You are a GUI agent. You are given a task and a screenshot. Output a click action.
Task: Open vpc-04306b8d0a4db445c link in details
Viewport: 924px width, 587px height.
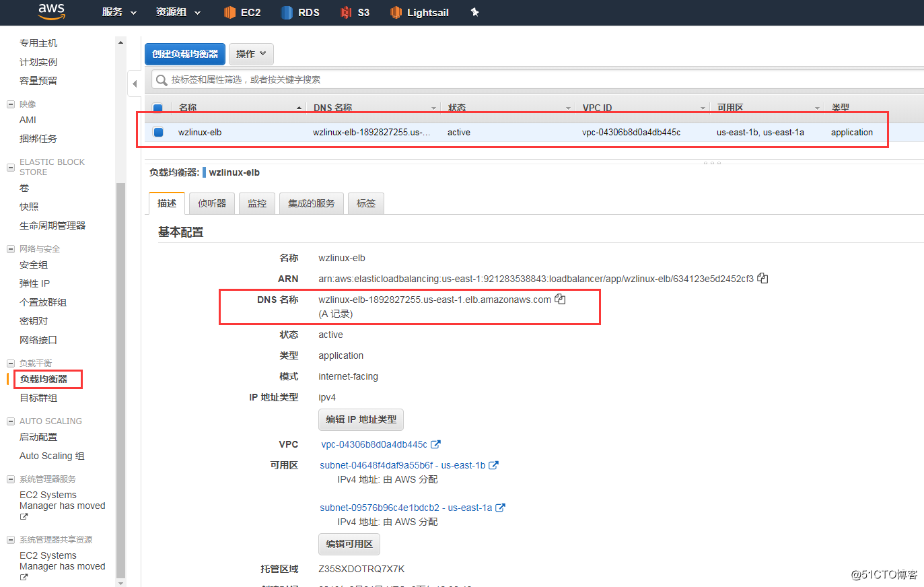pyautogui.click(x=374, y=444)
